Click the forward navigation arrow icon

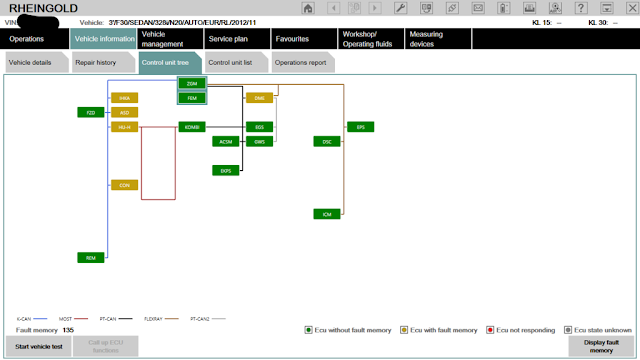[x=375, y=8]
